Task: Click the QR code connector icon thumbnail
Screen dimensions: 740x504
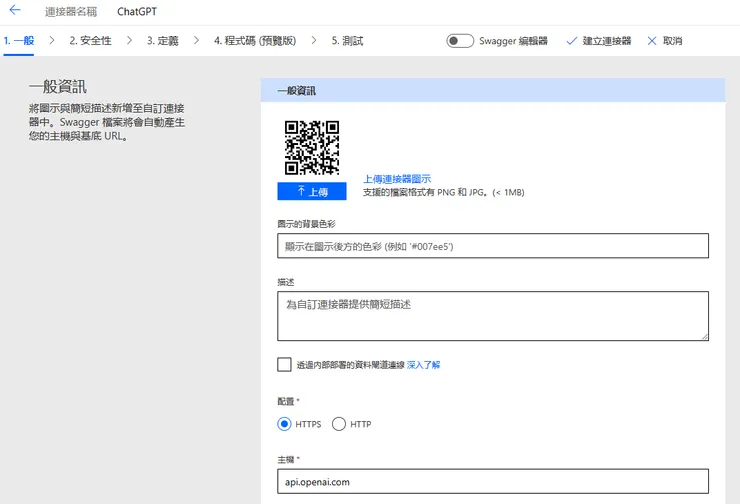Action: pyautogui.click(x=311, y=148)
